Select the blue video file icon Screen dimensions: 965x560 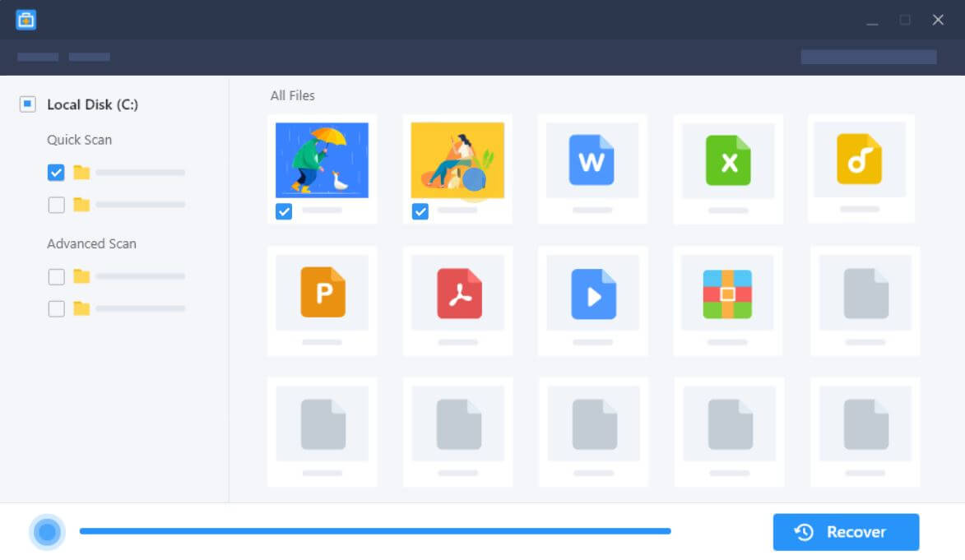pos(593,294)
